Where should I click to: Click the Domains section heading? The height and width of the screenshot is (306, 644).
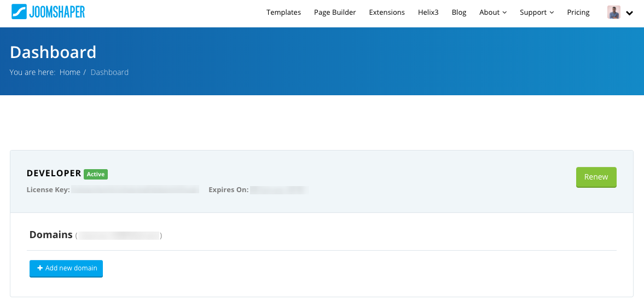(x=51, y=234)
